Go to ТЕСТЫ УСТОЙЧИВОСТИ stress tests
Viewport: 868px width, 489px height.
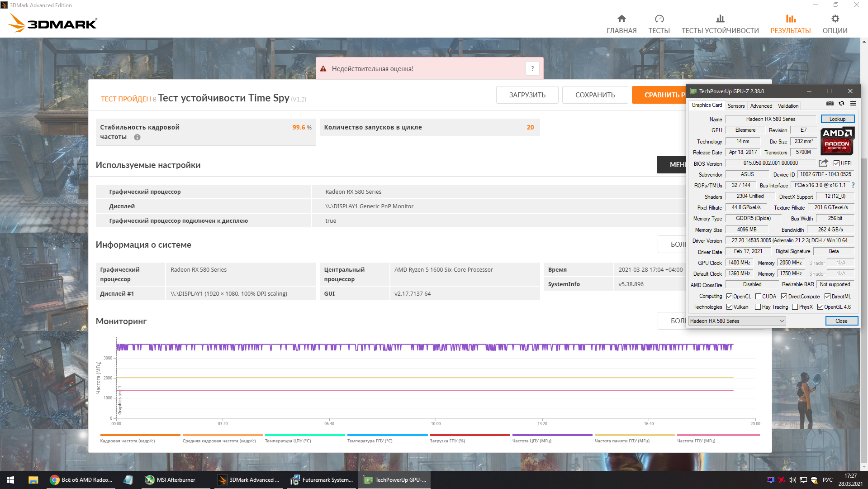pyautogui.click(x=720, y=24)
